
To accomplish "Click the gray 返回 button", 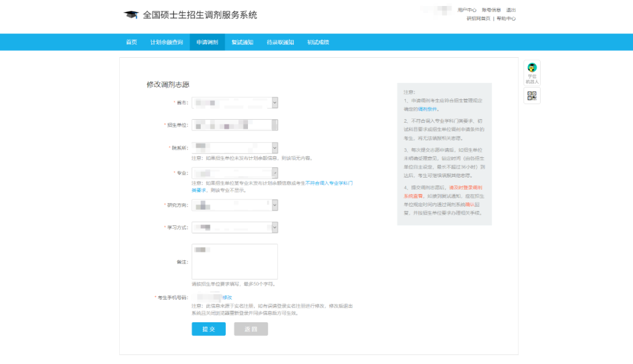I will (251, 329).
